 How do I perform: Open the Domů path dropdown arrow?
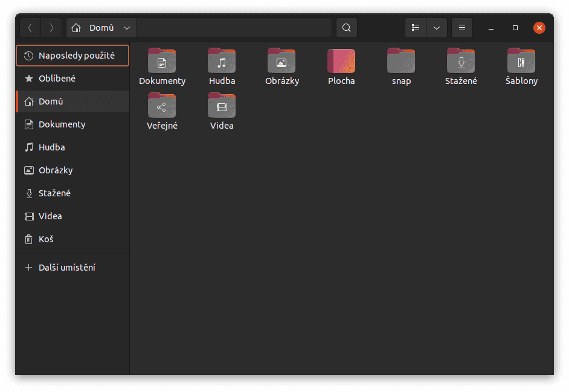(x=127, y=27)
